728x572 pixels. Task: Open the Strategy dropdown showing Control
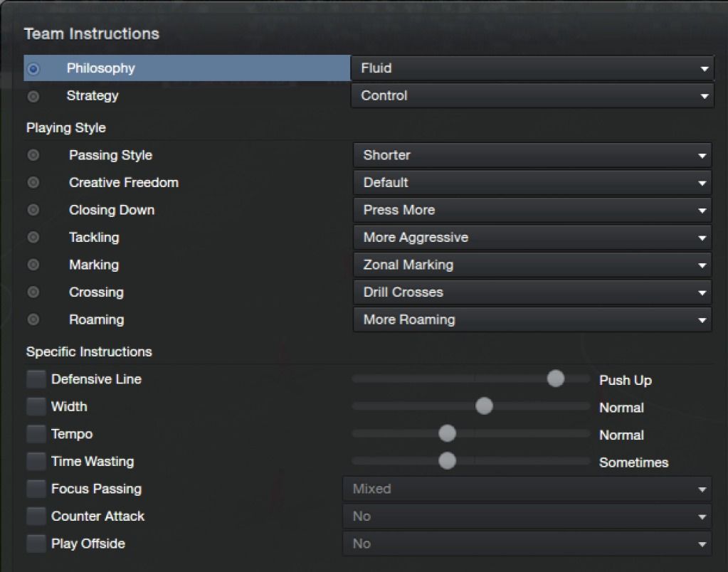pyautogui.click(x=532, y=95)
